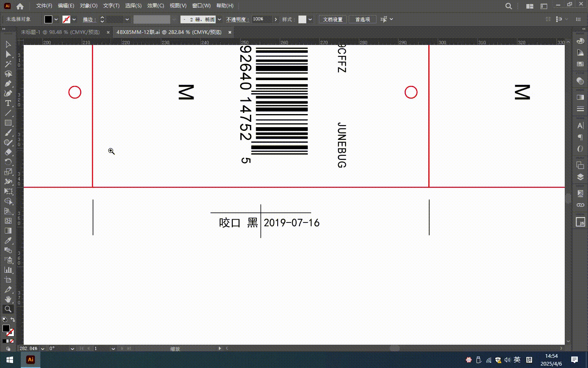Select the Rectangle tool

click(8, 123)
